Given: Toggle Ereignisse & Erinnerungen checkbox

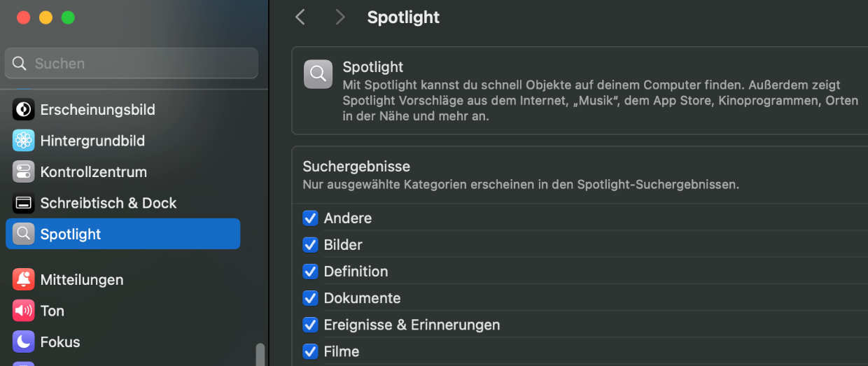Looking at the screenshot, I should click(310, 325).
